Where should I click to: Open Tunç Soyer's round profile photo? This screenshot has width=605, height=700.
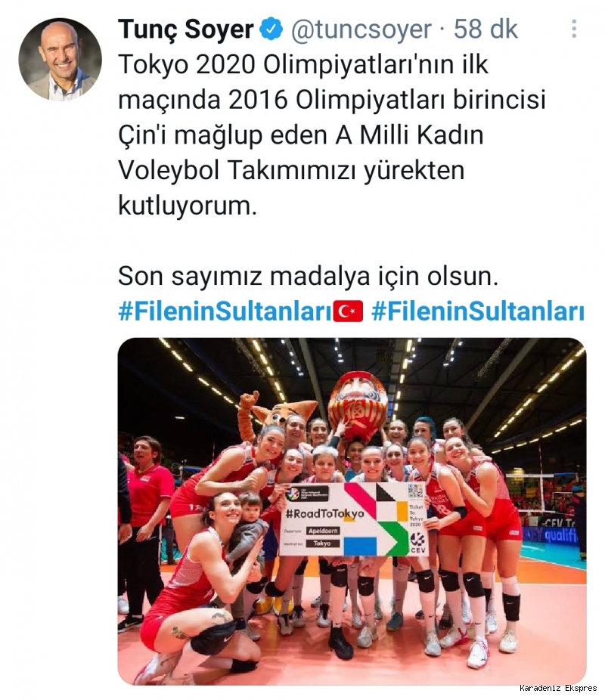(60, 59)
